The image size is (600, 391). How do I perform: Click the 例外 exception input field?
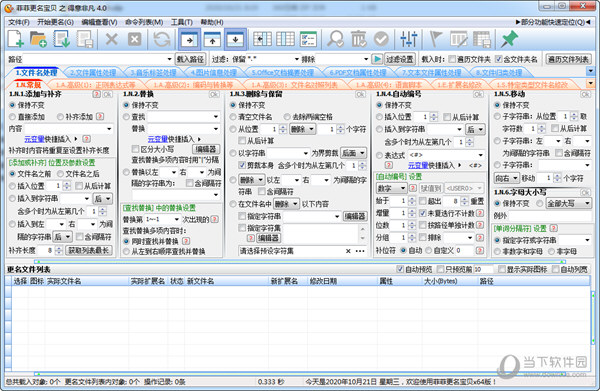[x=550, y=216]
